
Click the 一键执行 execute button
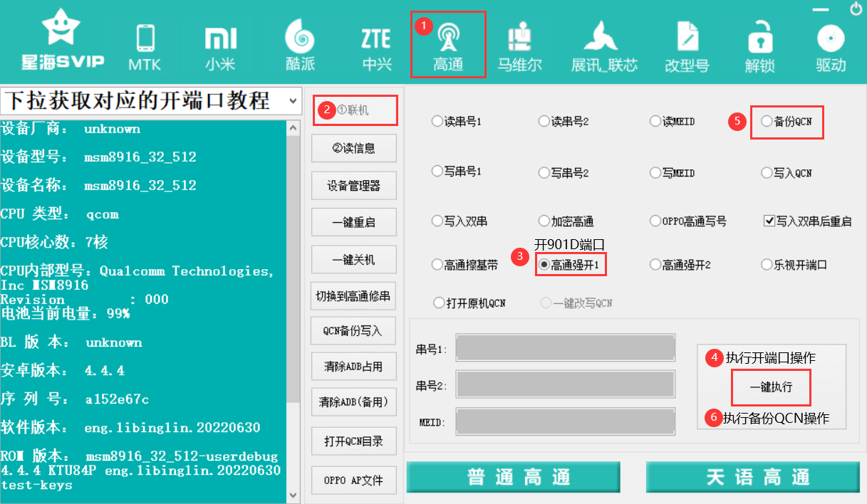[771, 388]
